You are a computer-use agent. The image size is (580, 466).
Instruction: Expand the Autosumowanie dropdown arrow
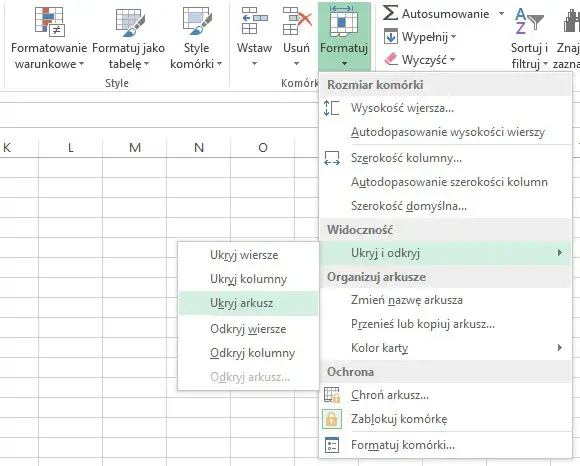click(501, 14)
